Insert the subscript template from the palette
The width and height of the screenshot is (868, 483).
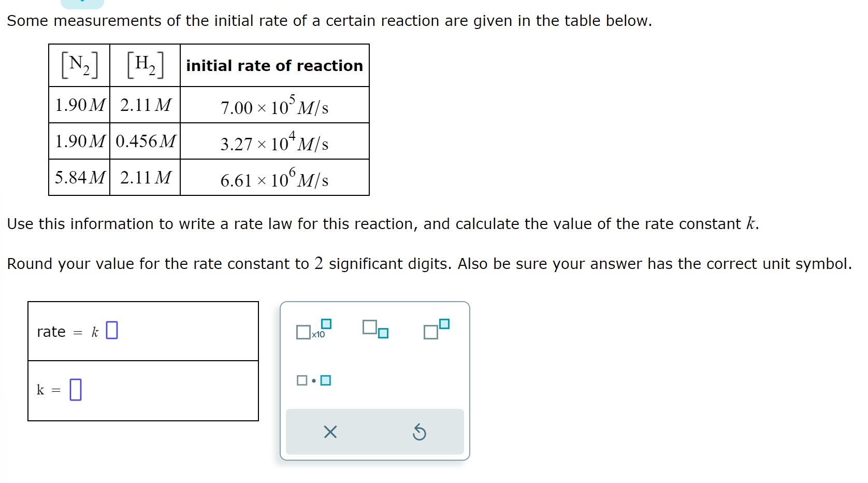coord(374,330)
